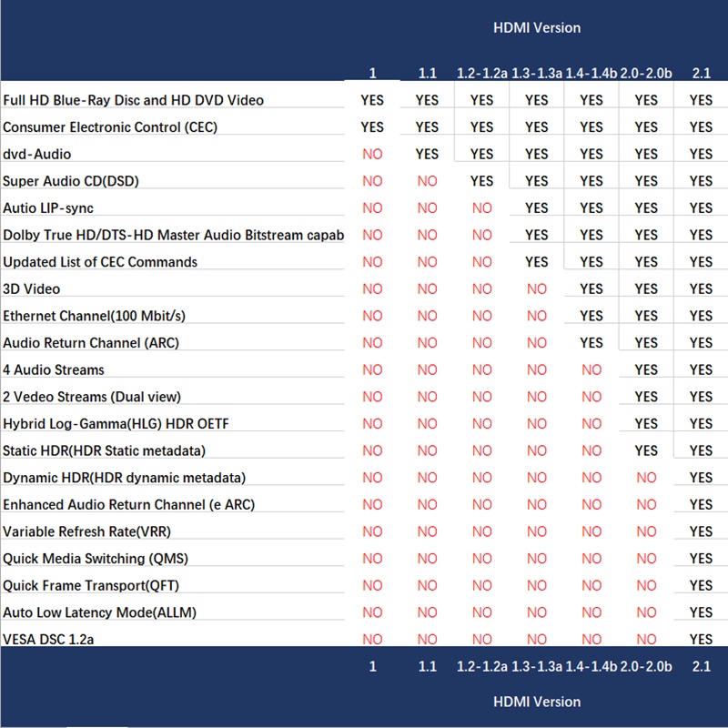Click NO for Enhanced Audio Return Channel under 2.0-2.0b
728x728 pixels.
646,505
